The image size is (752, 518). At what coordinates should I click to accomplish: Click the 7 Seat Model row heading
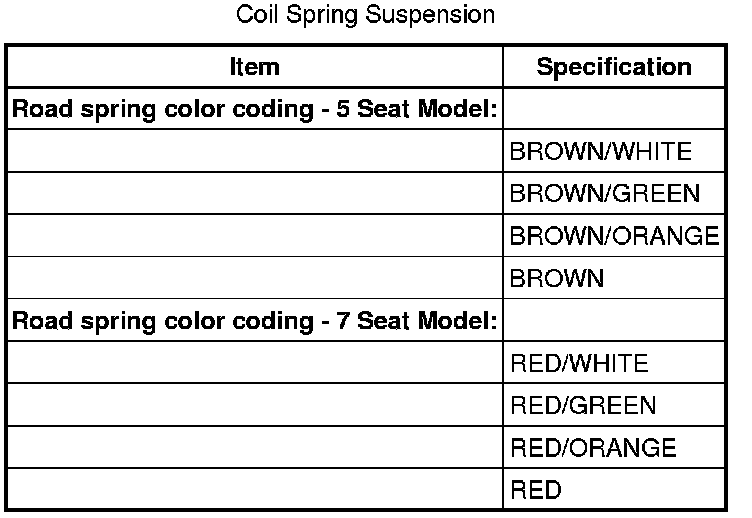click(x=255, y=320)
